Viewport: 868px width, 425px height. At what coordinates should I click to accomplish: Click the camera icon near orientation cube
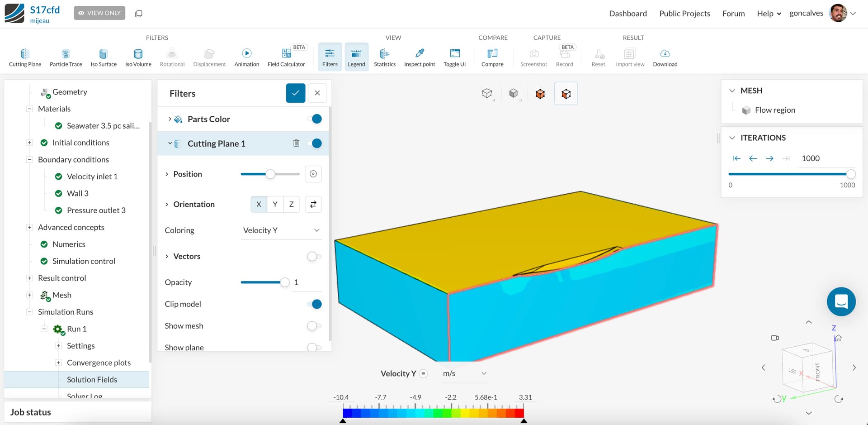click(x=775, y=338)
